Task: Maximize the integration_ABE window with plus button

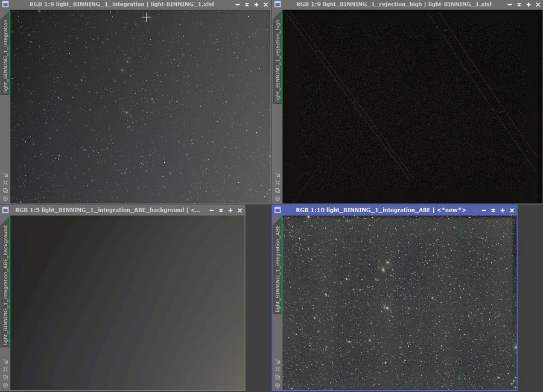Action: click(503, 210)
